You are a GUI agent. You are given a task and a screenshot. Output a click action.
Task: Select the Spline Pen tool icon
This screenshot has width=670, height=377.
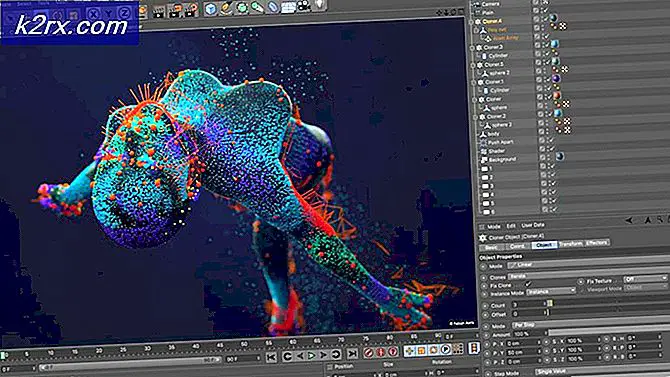click(x=226, y=8)
